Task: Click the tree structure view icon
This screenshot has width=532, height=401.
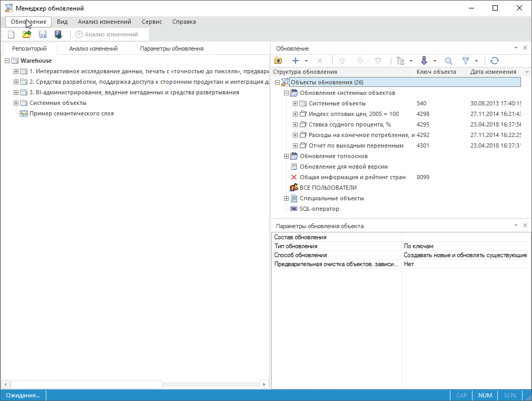Action: [401, 61]
